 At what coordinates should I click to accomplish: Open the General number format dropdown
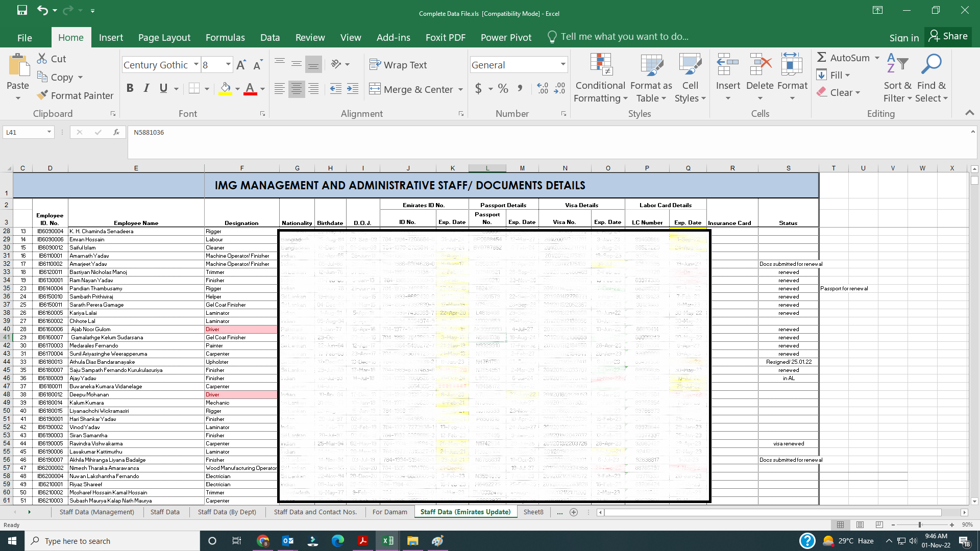pos(563,65)
